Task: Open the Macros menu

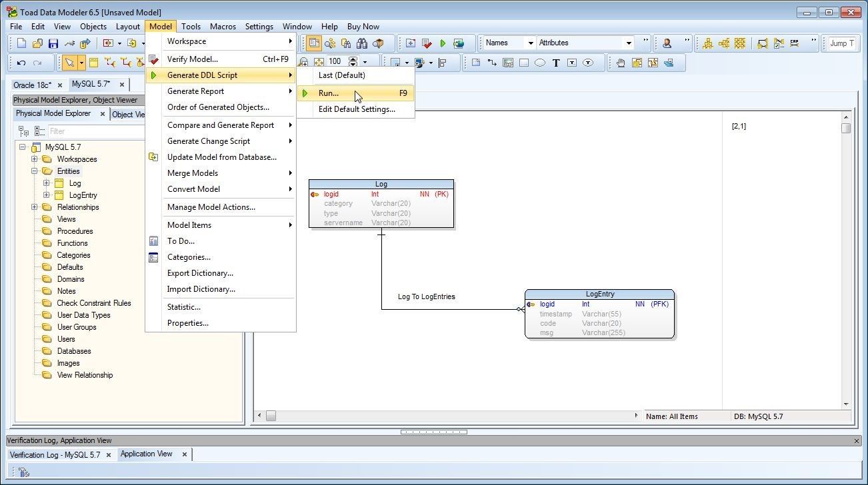Action: click(x=223, y=27)
